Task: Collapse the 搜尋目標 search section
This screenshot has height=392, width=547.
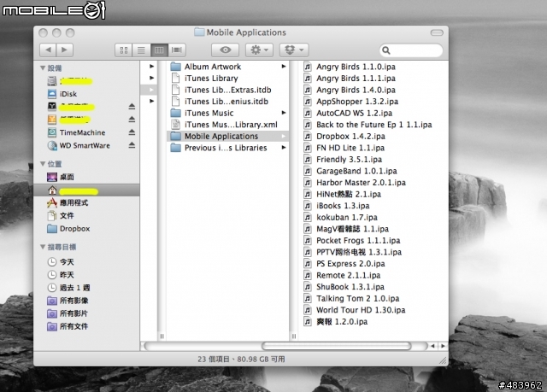Action: 43,247
